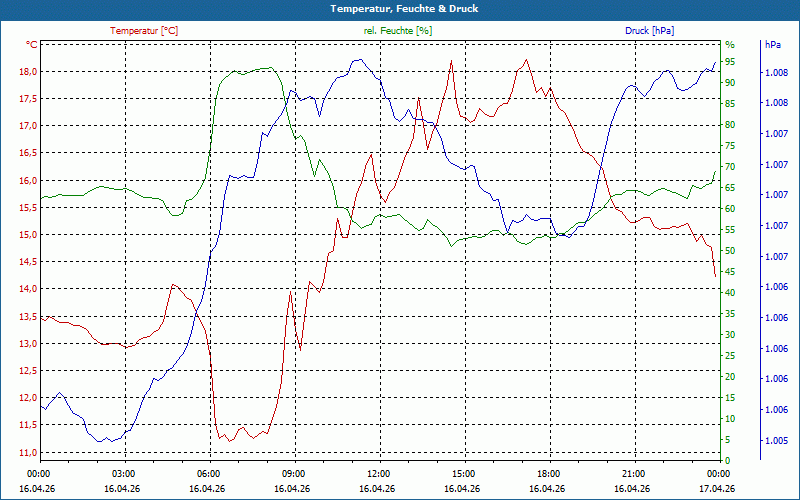Click the hPa unit atop pressure axis
800x500 pixels.
(x=772, y=44)
